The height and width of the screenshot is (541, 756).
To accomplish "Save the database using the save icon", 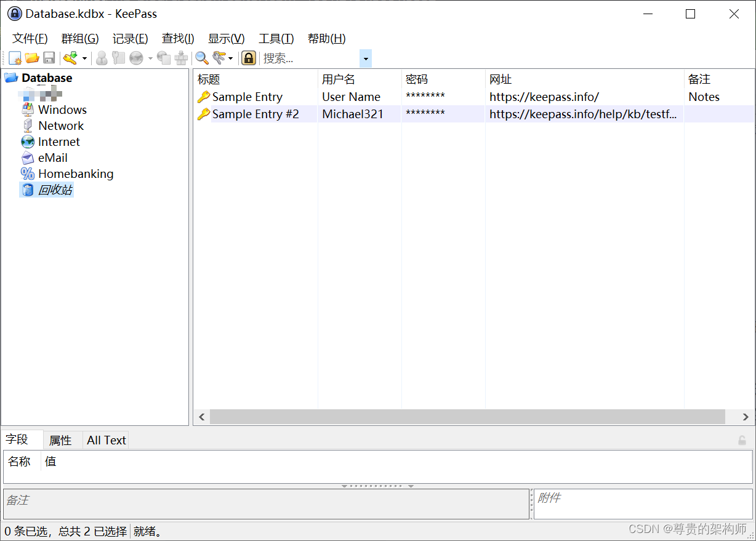I will 49,58.
